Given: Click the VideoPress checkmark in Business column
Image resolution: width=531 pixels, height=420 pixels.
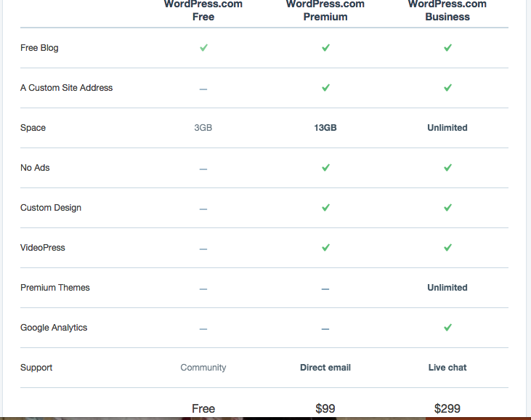Looking at the screenshot, I should [x=447, y=248].
